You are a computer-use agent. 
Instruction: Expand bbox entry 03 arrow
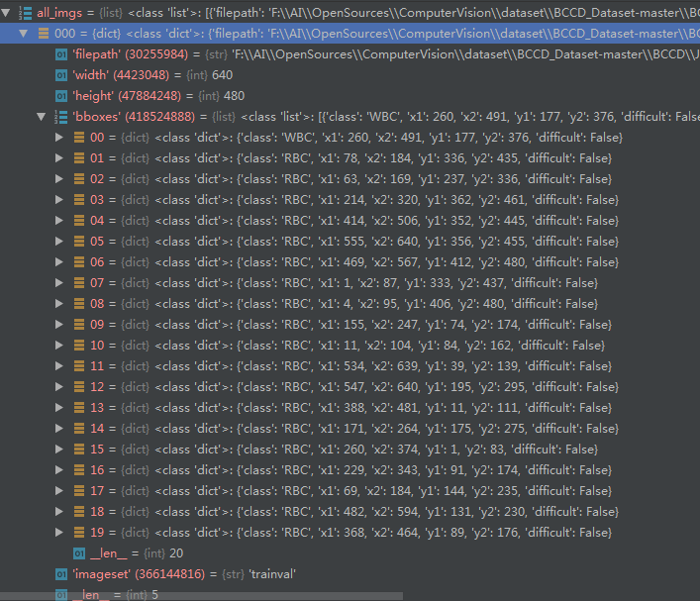pyautogui.click(x=59, y=200)
